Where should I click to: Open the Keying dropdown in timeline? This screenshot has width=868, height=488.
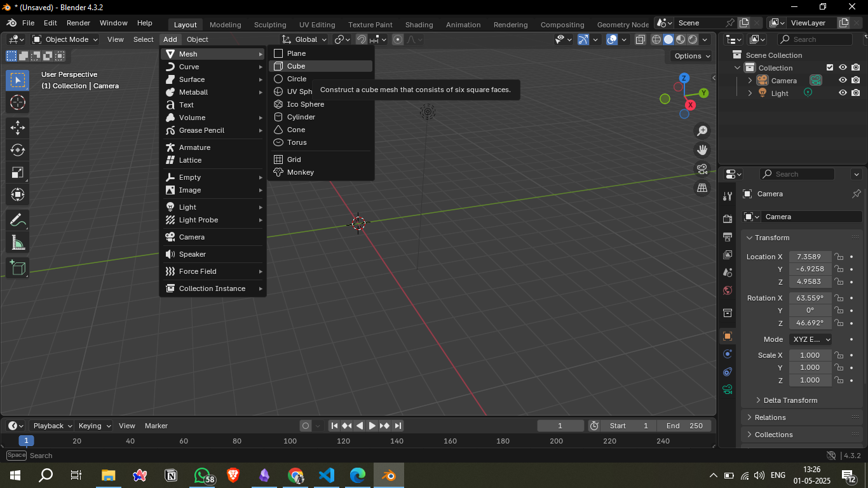tap(94, 426)
